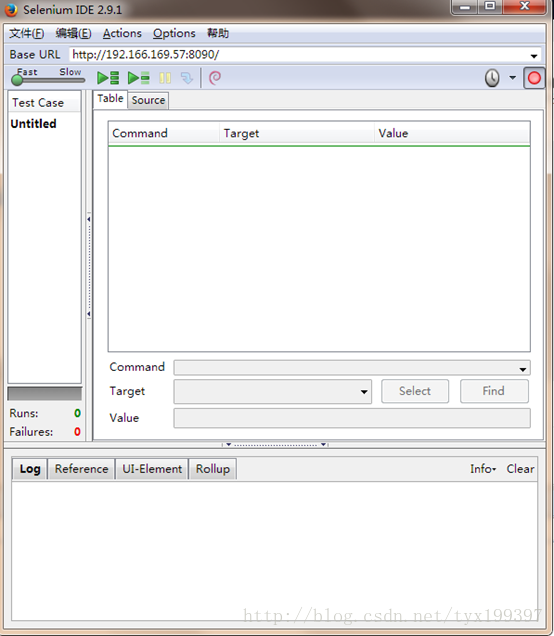The width and height of the screenshot is (554, 636).
Task: Open the 帮助 help menu
Action: pyautogui.click(x=218, y=33)
